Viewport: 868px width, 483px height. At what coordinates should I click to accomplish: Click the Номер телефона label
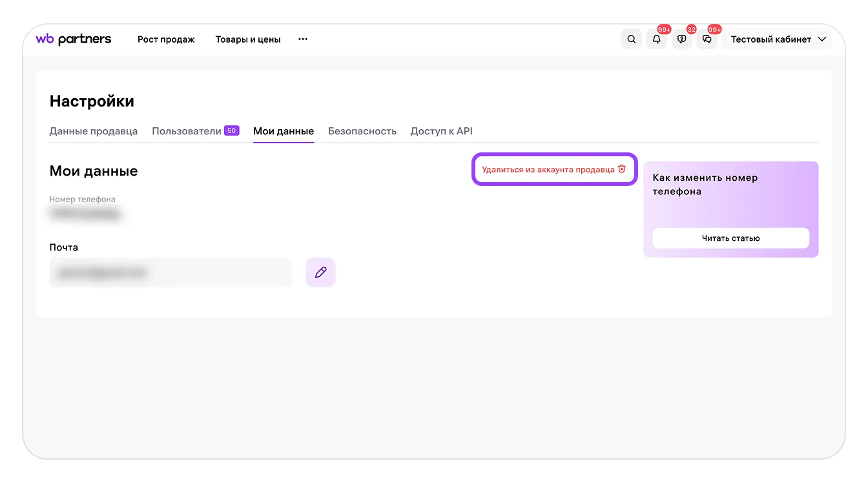pyautogui.click(x=83, y=200)
